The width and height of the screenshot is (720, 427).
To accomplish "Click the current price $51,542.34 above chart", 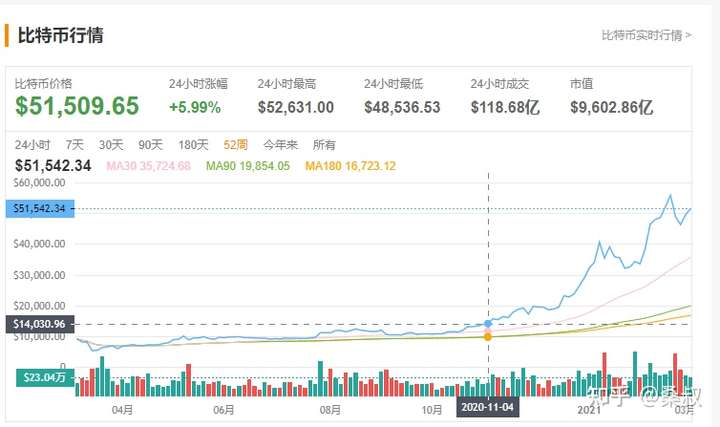I will tap(53, 166).
